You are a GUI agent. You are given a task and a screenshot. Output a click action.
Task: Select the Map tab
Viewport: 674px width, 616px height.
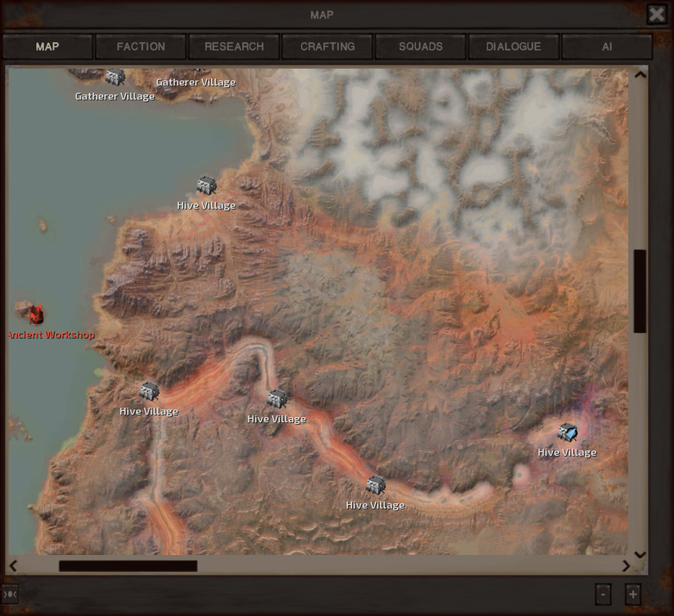click(x=47, y=46)
